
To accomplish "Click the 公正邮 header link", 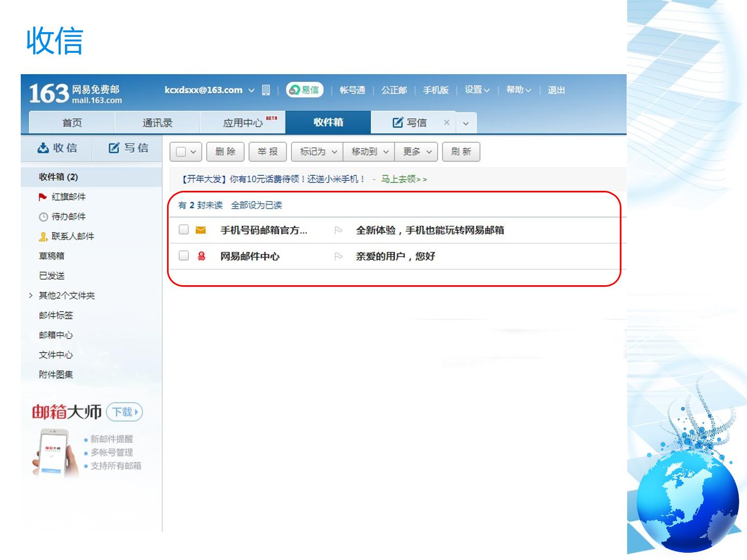I will [394, 90].
